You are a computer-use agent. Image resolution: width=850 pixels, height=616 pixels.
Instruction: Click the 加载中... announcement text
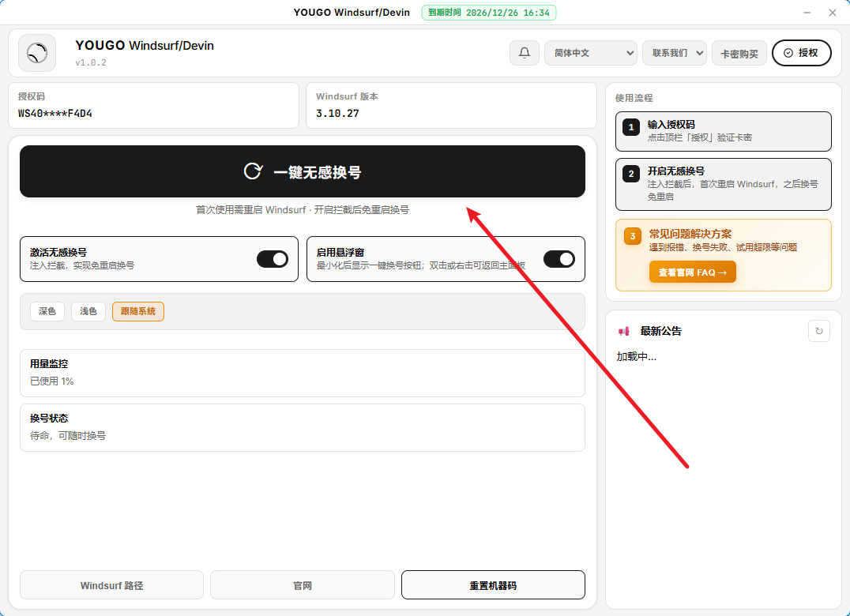(637, 356)
